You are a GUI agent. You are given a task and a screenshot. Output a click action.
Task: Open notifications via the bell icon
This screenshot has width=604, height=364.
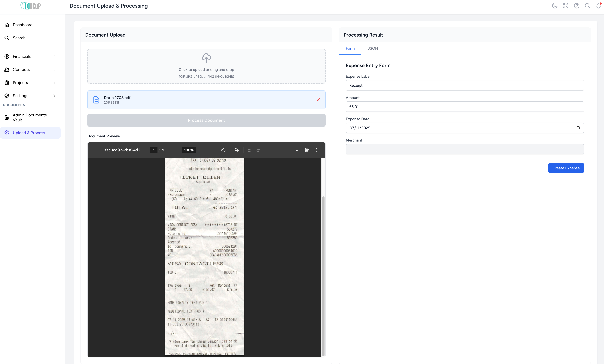pyautogui.click(x=598, y=6)
